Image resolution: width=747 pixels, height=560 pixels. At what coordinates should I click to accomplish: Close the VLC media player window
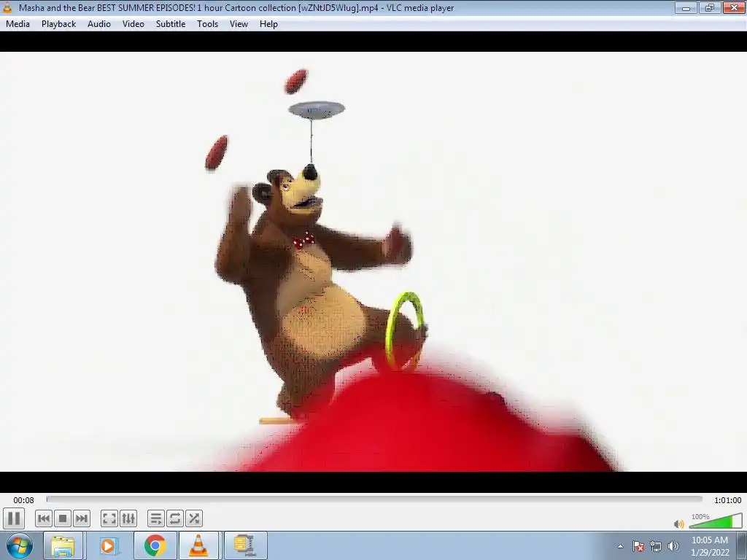734,7
